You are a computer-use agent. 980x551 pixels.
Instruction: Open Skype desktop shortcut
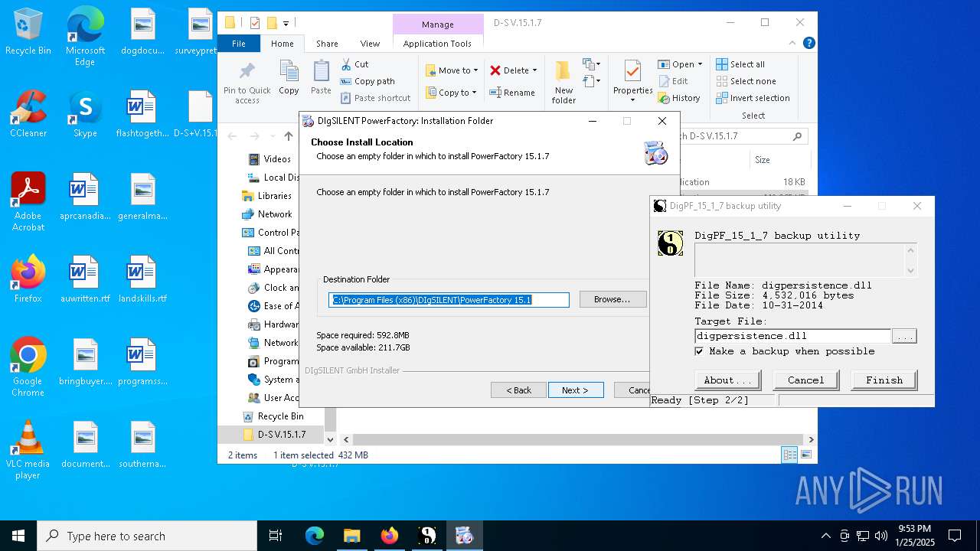85,114
